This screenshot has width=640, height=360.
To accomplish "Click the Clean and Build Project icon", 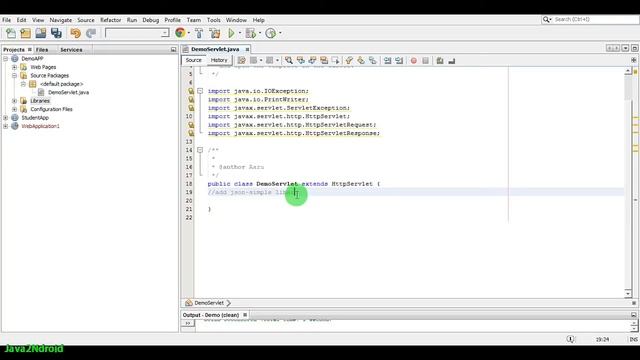I will tap(215, 33).
